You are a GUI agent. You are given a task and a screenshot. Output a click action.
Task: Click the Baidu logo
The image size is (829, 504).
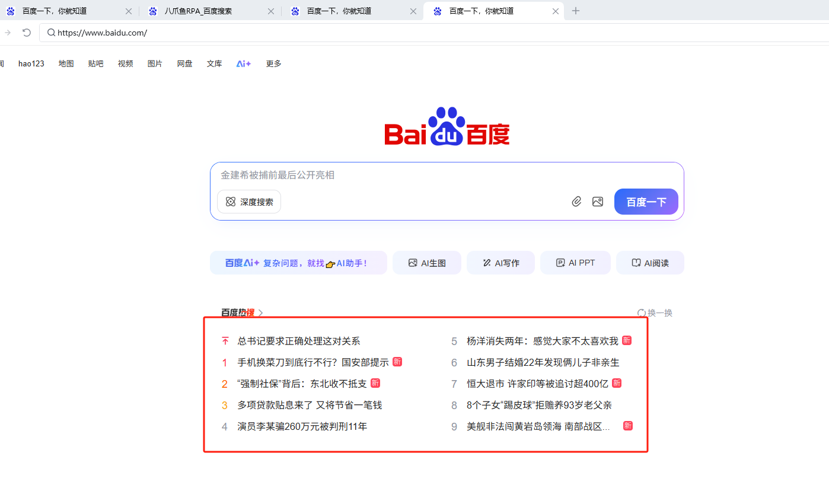click(447, 126)
